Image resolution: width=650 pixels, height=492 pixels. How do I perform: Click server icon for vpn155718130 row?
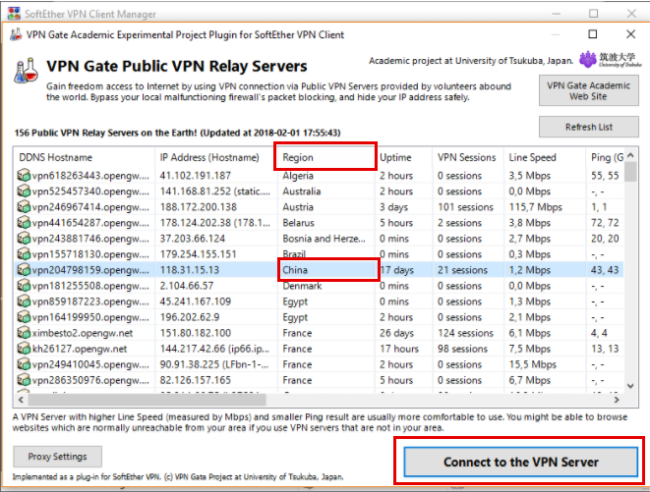point(24,254)
